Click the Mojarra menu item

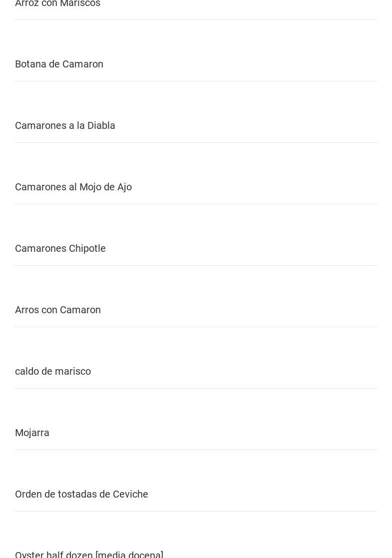[x=32, y=433]
